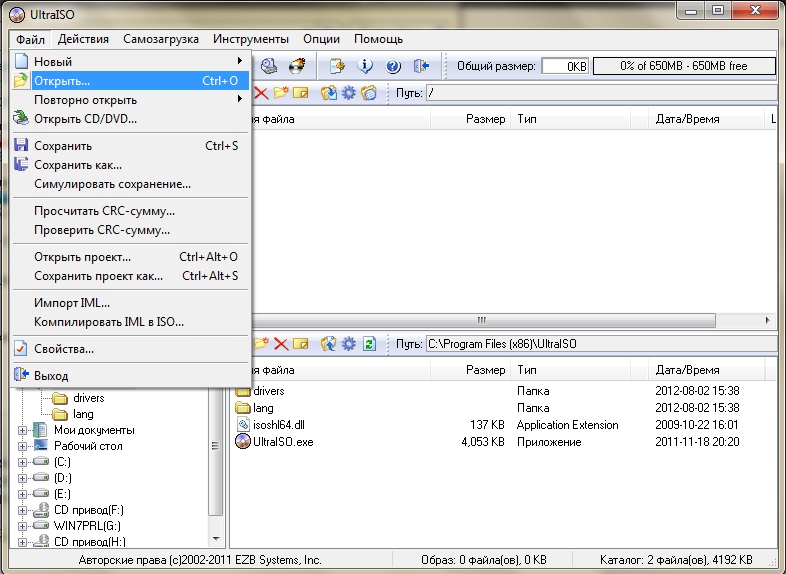Open the Самозагрузка menu
786x574 pixels.
coord(161,39)
